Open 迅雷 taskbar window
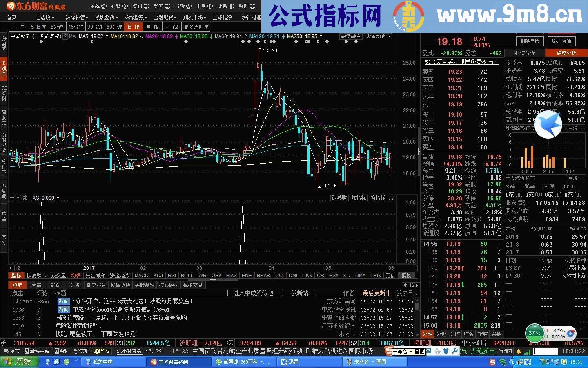This screenshot has width=588, height=368. [x=310, y=362]
